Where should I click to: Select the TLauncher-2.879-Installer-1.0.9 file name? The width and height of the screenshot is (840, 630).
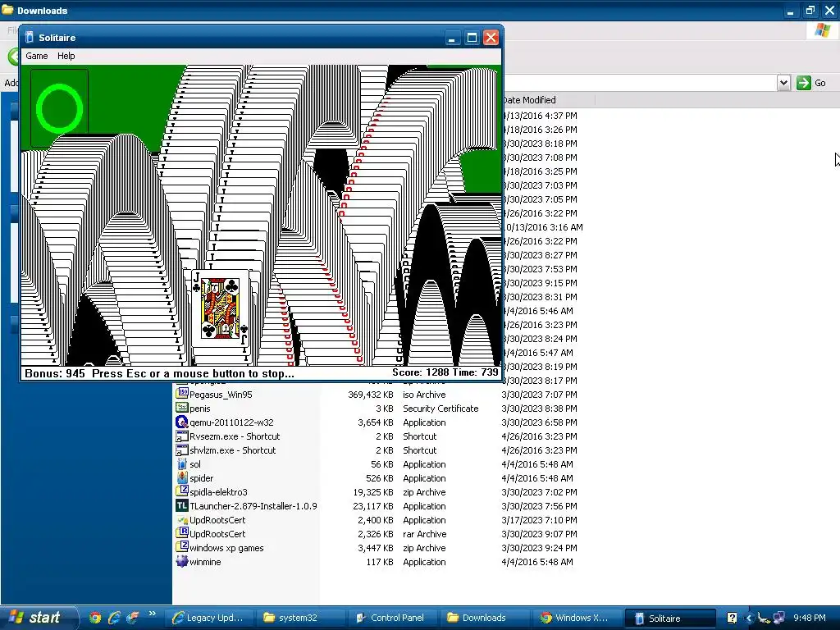253,505
